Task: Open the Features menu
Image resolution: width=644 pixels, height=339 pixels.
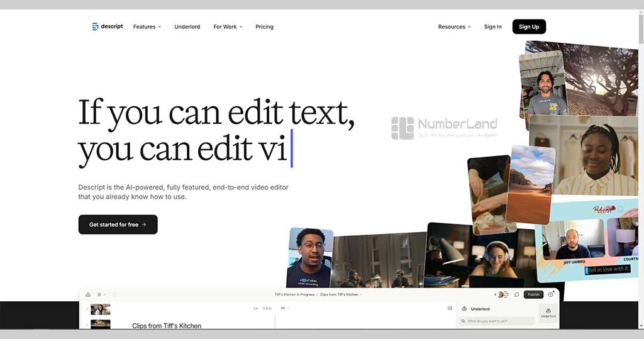Action: click(147, 26)
